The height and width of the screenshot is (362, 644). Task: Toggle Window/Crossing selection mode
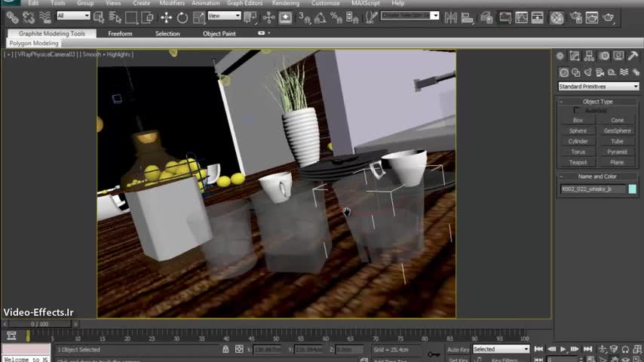(x=147, y=17)
